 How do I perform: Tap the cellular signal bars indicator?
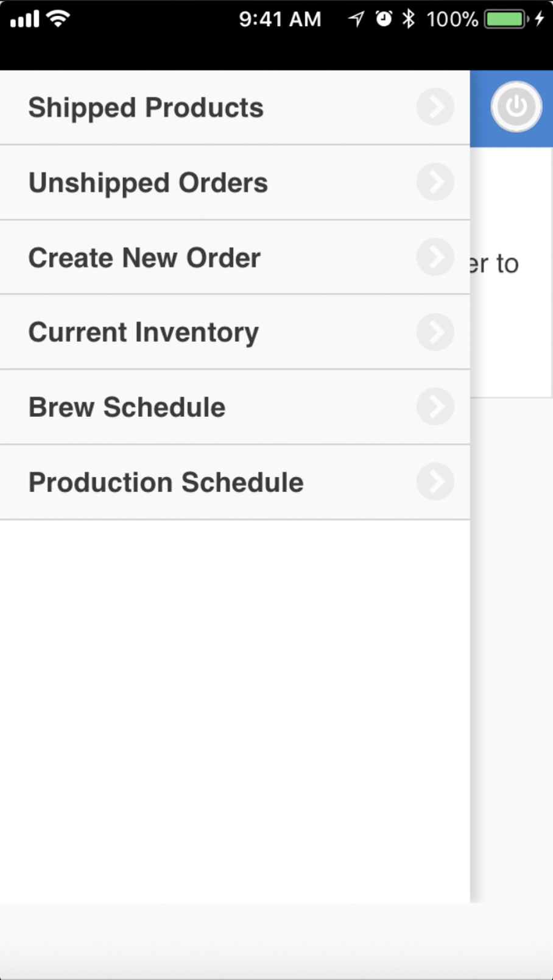(x=24, y=20)
